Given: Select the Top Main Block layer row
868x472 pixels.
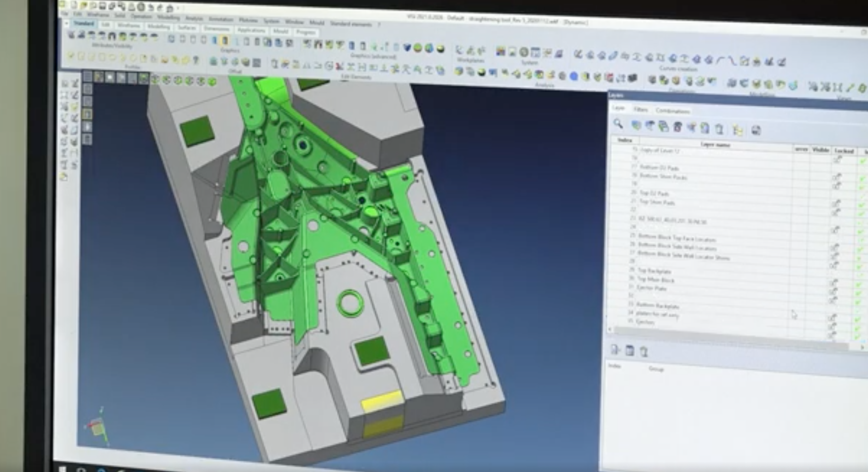Looking at the screenshot, I should tap(656, 280).
